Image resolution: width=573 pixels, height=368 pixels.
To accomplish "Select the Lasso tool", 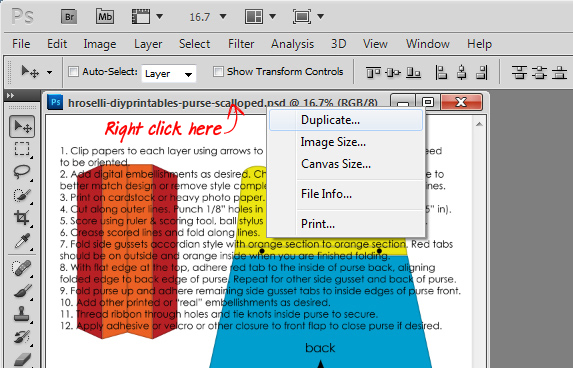I will (x=22, y=172).
